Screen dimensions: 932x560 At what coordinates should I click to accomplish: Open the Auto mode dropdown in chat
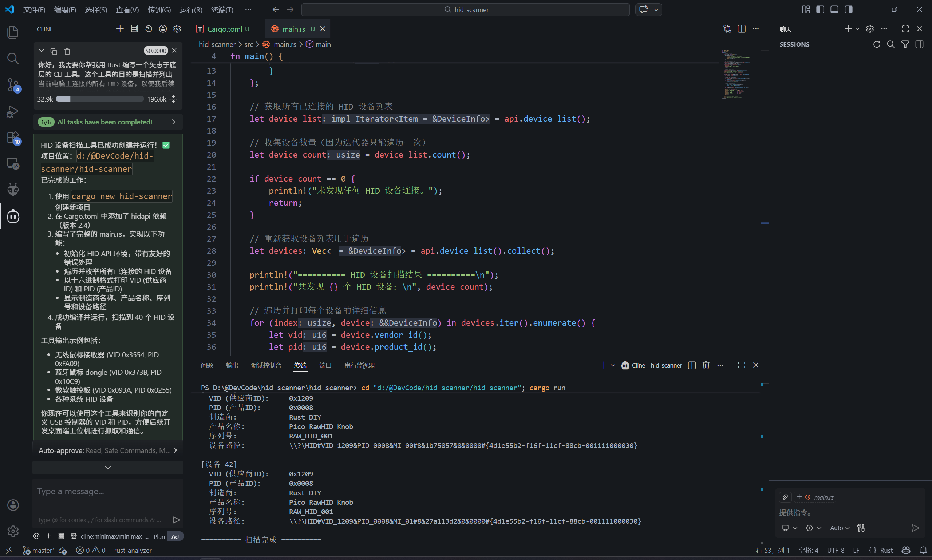tap(840, 528)
